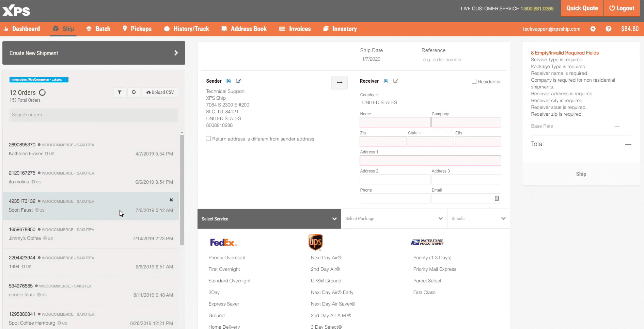Click the Ship Date 1/7/2020

click(x=371, y=59)
